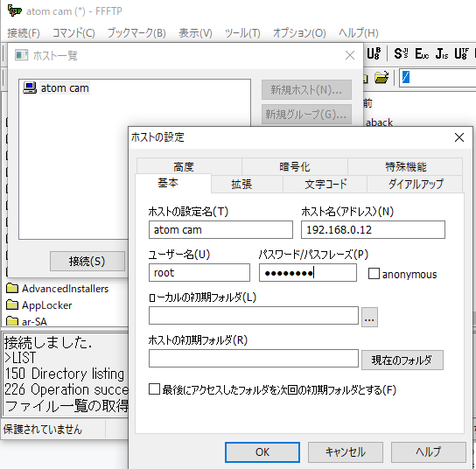Select 'atom cam' entry in host list
Viewport: 476px width, 469px height.
coord(65,88)
